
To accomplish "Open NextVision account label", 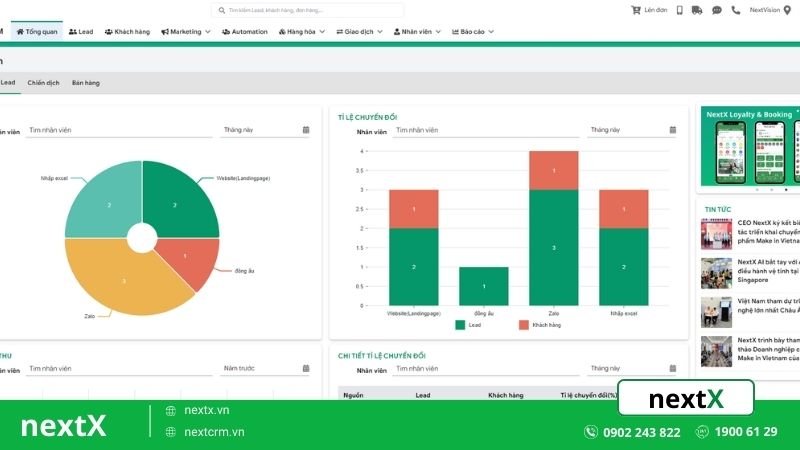I will (764, 10).
